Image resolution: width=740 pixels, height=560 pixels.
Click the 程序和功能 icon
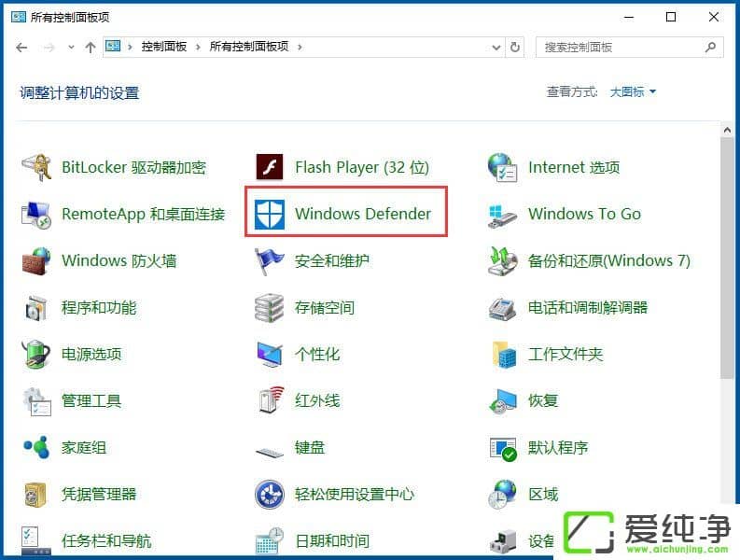coord(35,308)
